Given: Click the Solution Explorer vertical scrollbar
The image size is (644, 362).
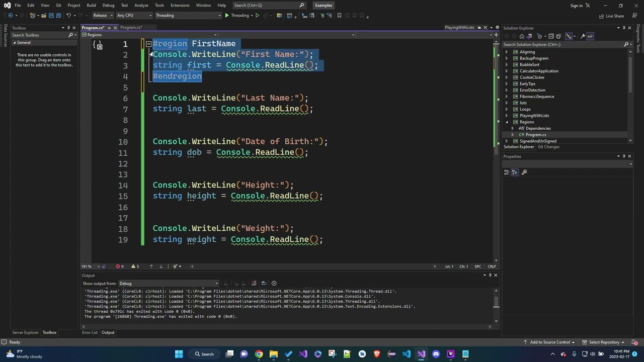Looking at the screenshot, I should point(631,75).
